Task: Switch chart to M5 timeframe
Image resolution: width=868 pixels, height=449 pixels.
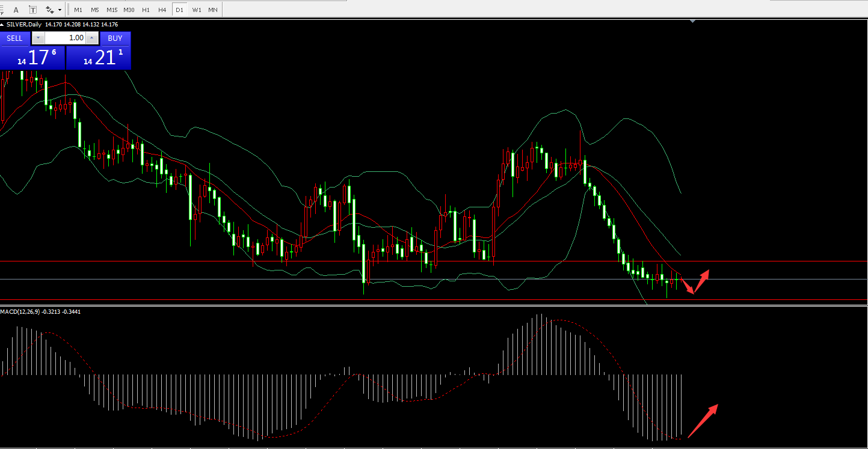Action: pos(95,10)
